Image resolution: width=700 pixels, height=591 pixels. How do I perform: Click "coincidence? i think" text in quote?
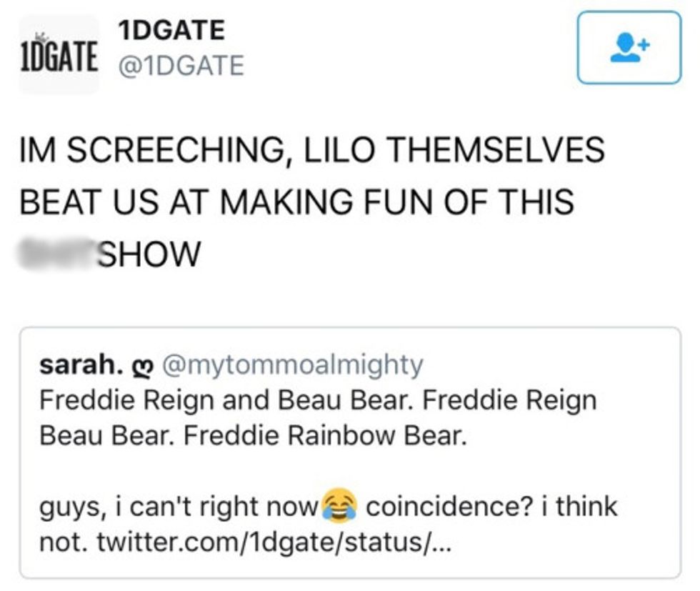coord(491,508)
